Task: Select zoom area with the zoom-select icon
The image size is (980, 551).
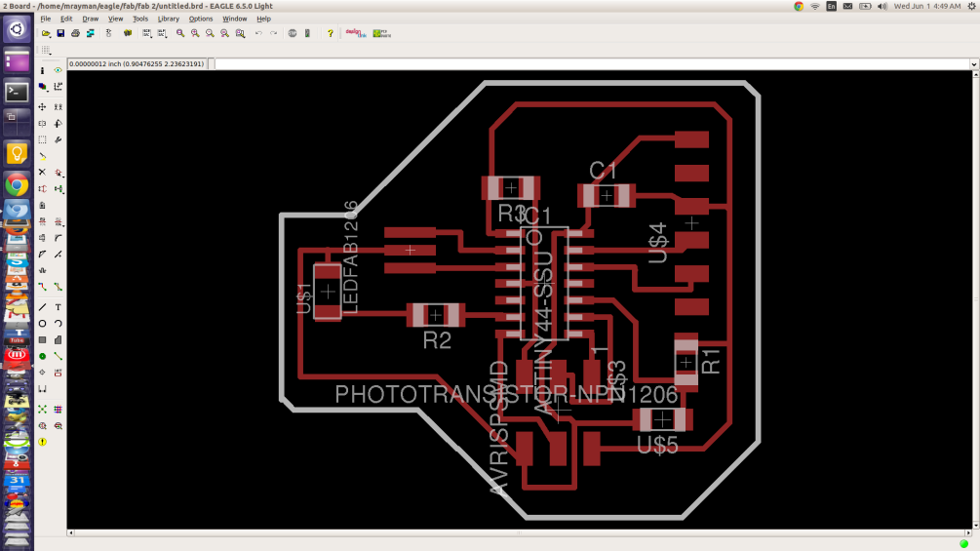Action: (240, 33)
